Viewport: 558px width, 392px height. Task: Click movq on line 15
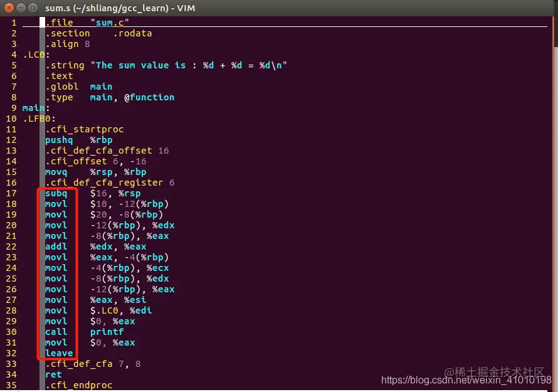point(56,172)
